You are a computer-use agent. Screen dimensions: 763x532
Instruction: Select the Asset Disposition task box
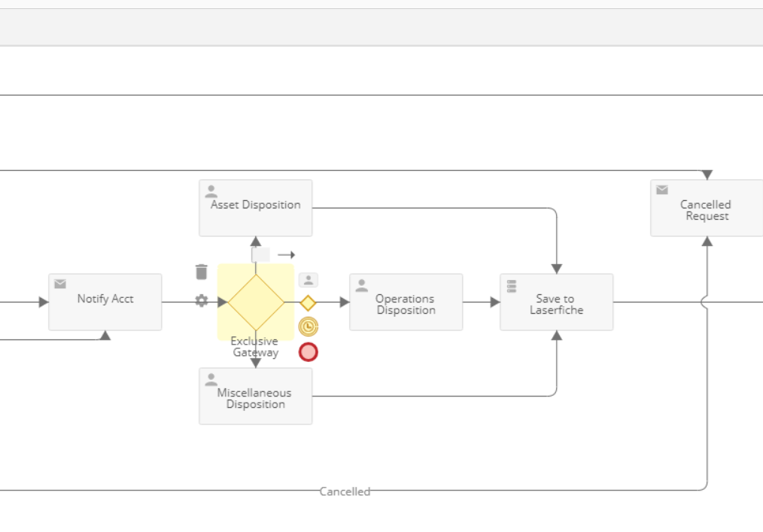click(x=256, y=208)
